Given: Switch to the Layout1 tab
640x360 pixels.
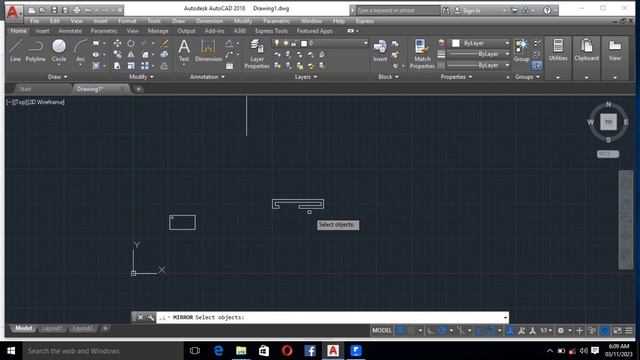Looking at the screenshot, I should tap(52, 329).
